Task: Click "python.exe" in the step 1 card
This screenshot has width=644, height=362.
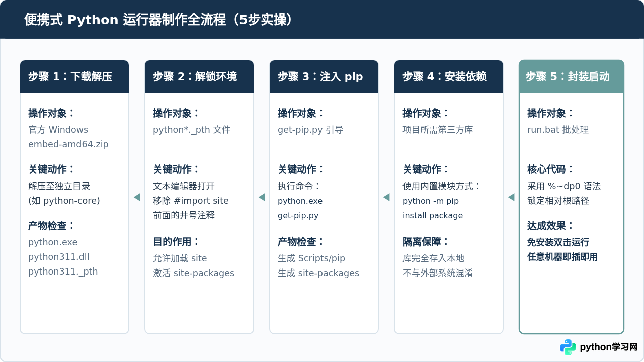Action: coord(53,242)
